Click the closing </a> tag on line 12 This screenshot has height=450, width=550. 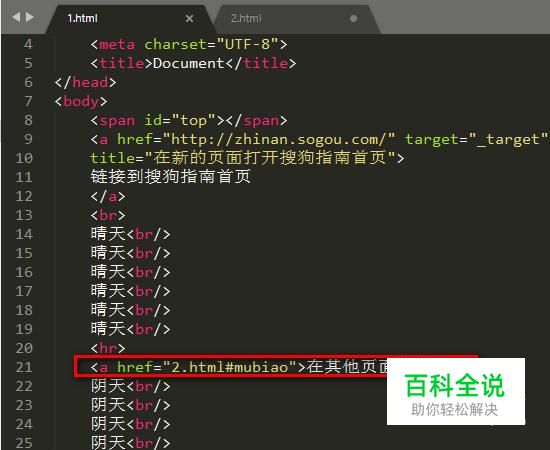(x=108, y=196)
